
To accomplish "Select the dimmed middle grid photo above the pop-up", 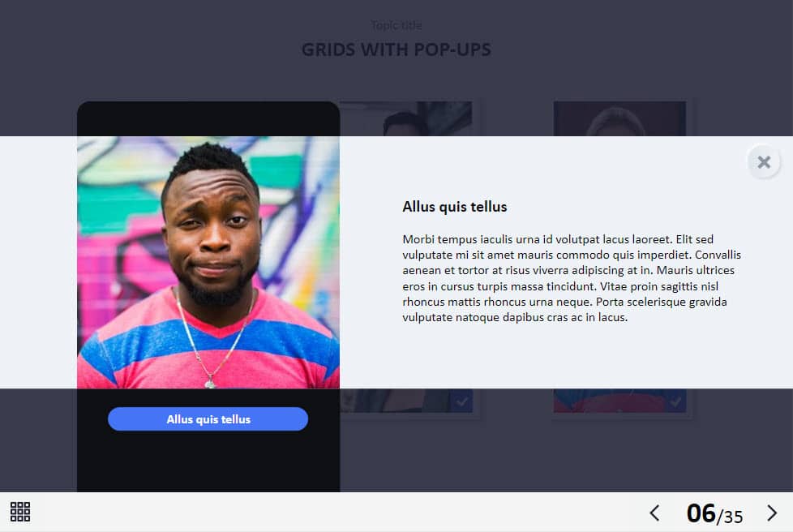I will (405, 119).
